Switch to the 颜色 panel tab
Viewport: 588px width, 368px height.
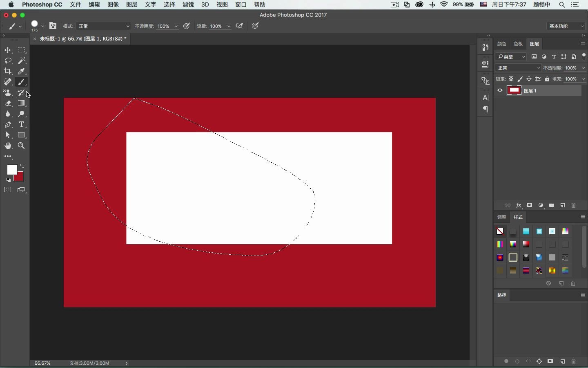(502, 44)
